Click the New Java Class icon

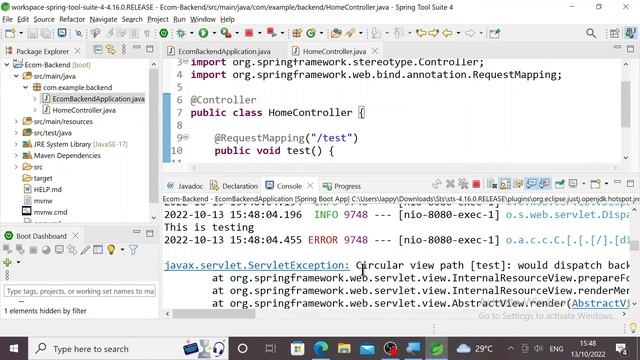click(311, 33)
